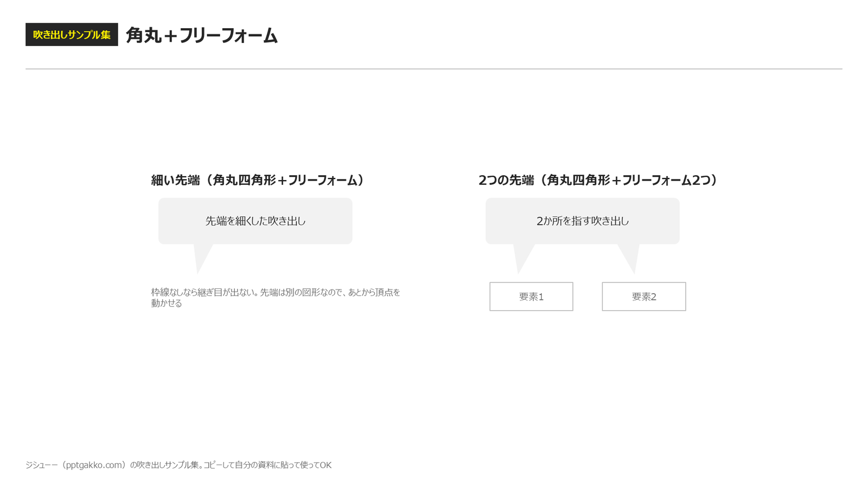Click the footer text mentioning pptgakko.com
The width and height of the screenshot is (868, 488).
tap(178, 465)
